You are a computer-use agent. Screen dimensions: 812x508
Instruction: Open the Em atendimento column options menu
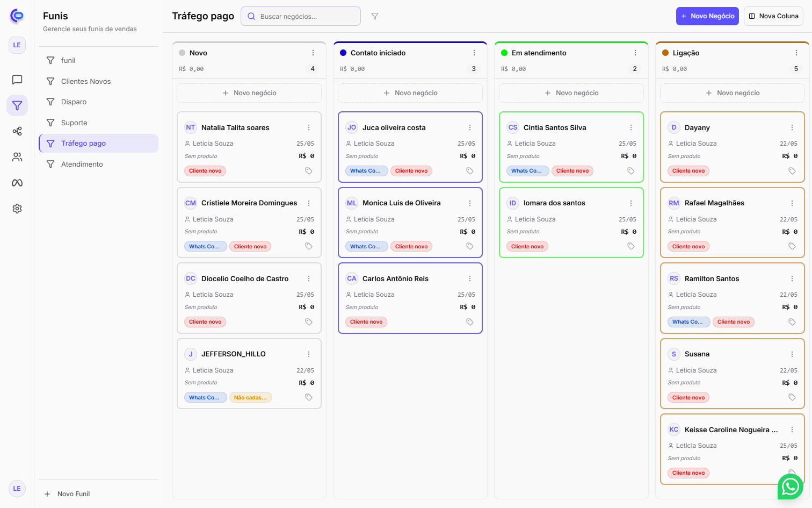[635, 53]
